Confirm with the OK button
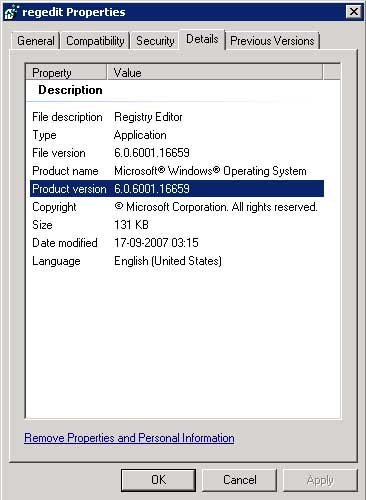Viewport: 366px width, 500px height. (158, 480)
